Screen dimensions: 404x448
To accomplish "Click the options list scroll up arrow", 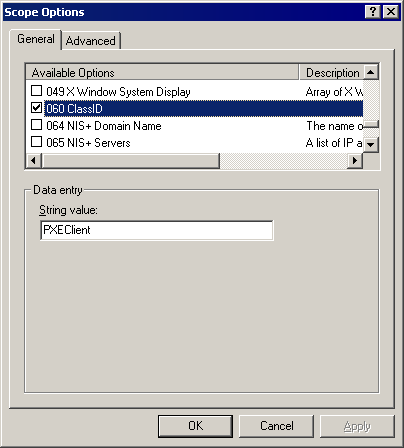I will (x=371, y=72).
